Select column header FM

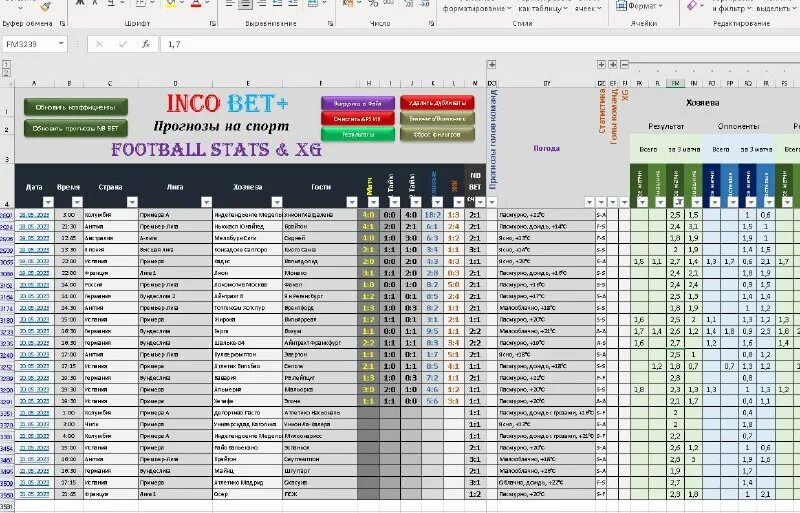pos(675,83)
